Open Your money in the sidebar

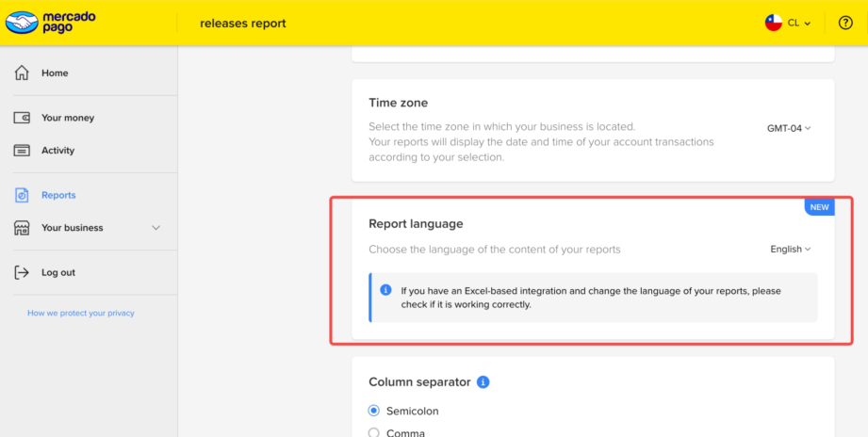[67, 118]
